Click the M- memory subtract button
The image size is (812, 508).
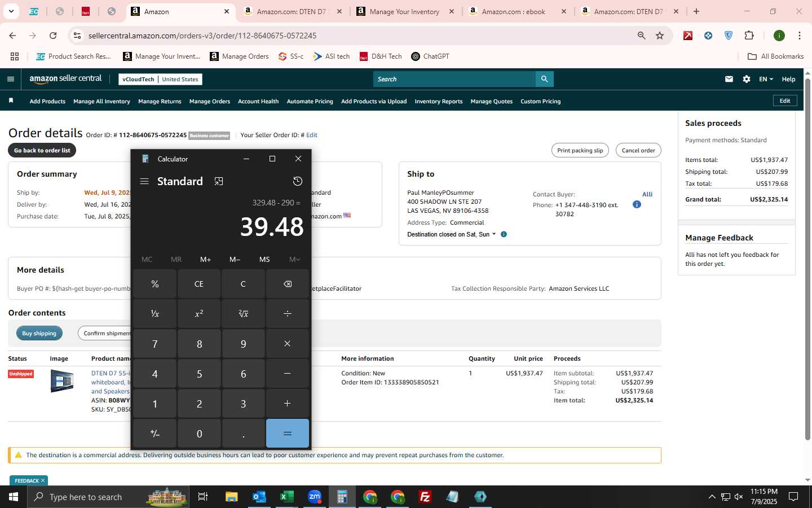click(x=235, y=260)
